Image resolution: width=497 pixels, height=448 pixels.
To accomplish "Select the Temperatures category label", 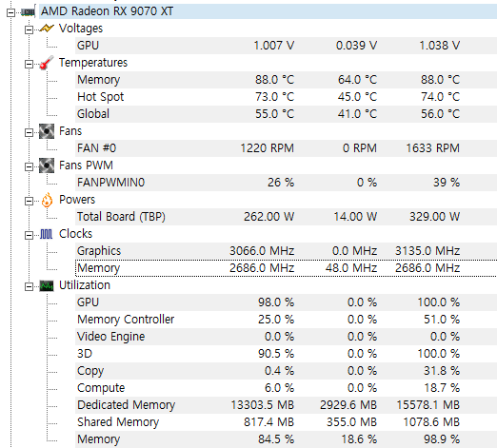I will [x=93, y=63].
